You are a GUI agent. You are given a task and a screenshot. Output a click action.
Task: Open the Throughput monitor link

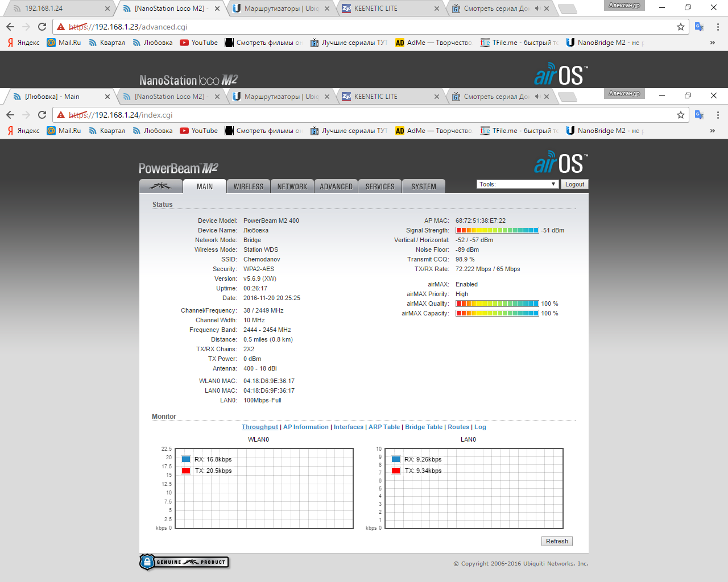(260, 427)
